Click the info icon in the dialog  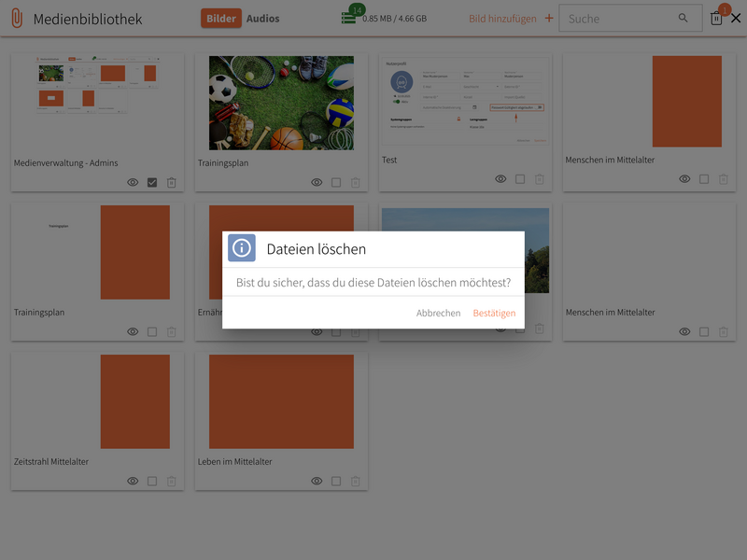[243, 248]
